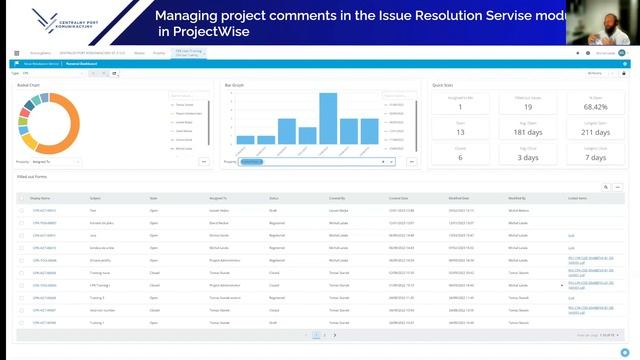Tick checkbox for the Test subject row
The height and width of the screenshot is (360, 640).
pyautogui.click(x=22, y=211)
